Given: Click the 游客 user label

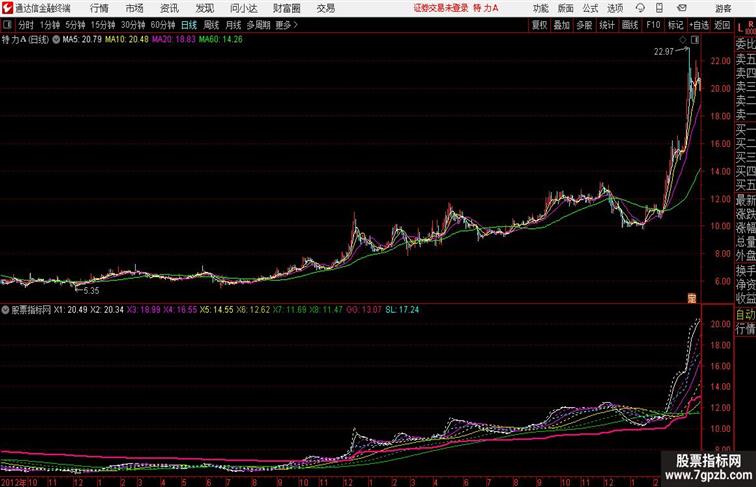Looking at the screenshot, I should tap(723, 8).
